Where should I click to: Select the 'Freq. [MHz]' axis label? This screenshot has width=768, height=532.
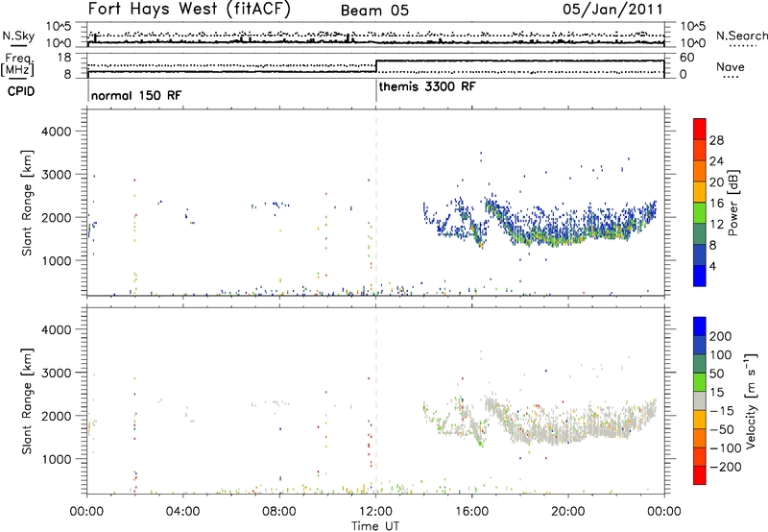[x=17, y=64]
